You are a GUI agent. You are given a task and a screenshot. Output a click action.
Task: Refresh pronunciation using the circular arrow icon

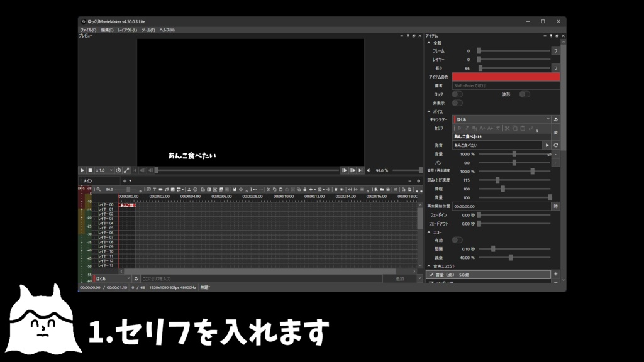click(556, 145)
